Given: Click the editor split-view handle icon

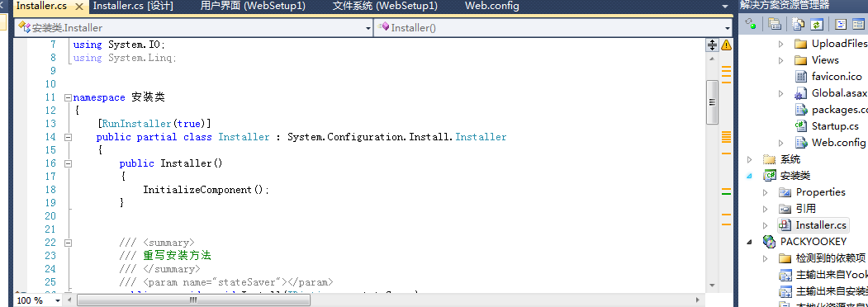Looking at the screenshot, I should tap(712, 45).
